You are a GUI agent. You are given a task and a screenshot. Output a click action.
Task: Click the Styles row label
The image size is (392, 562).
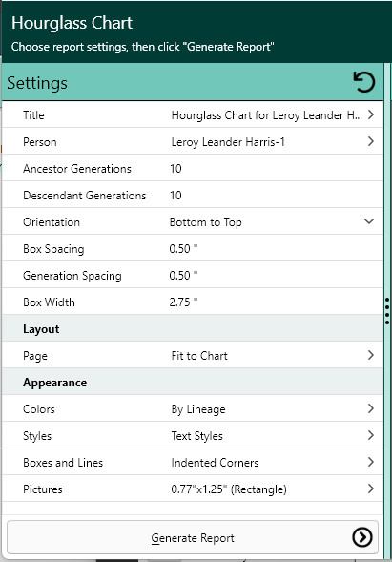pyautogui.click(x=37, y=436)
